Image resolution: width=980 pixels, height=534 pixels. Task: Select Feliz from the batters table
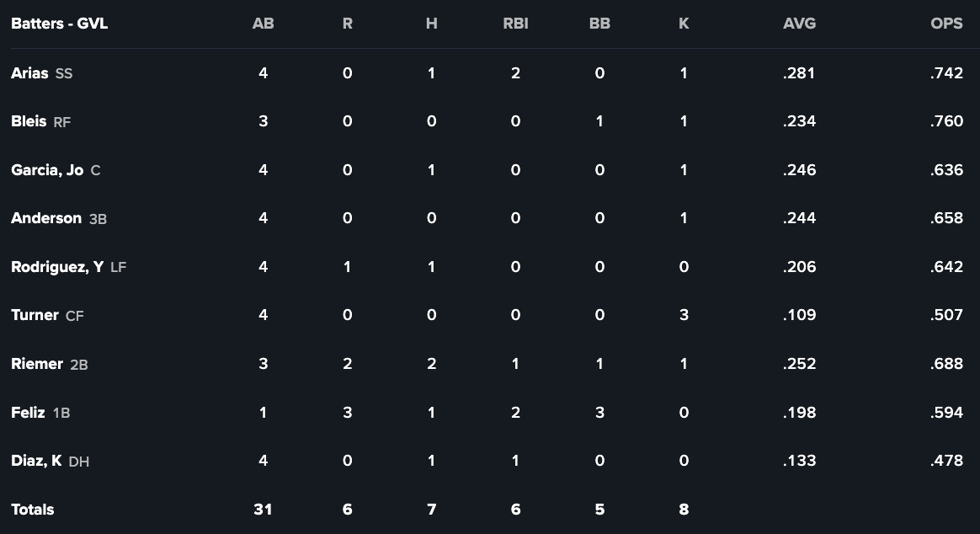click(28, 413)
